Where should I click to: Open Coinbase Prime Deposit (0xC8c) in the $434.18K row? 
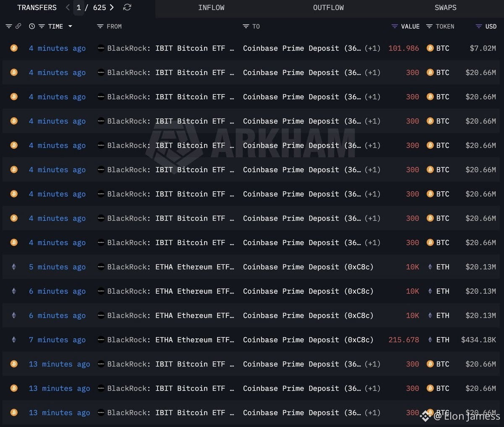[x=308, y=340]
